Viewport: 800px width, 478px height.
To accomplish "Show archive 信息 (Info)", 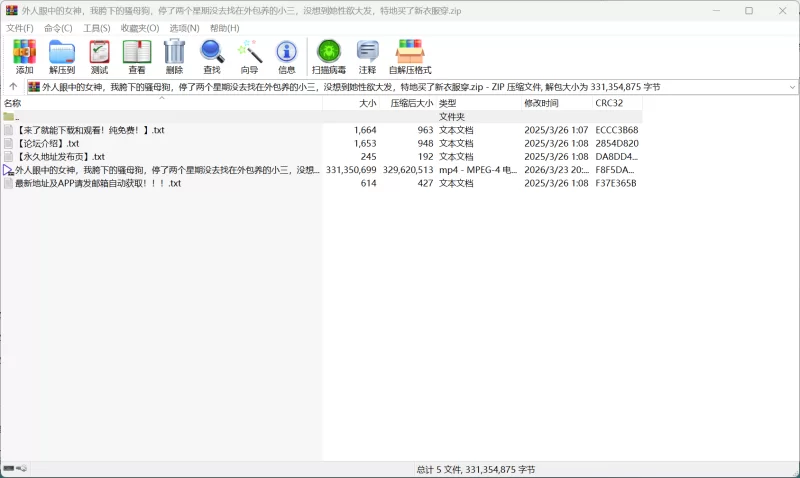I will click(x=287, y=57).
